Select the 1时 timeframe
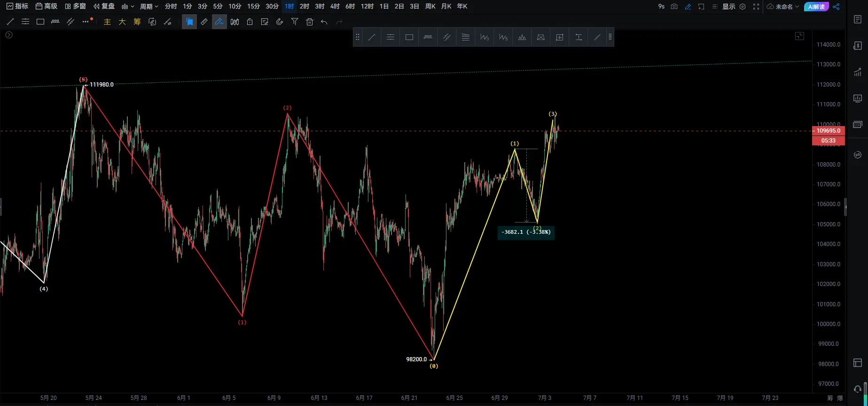This screenshot has height=406, width=868. 289,6
